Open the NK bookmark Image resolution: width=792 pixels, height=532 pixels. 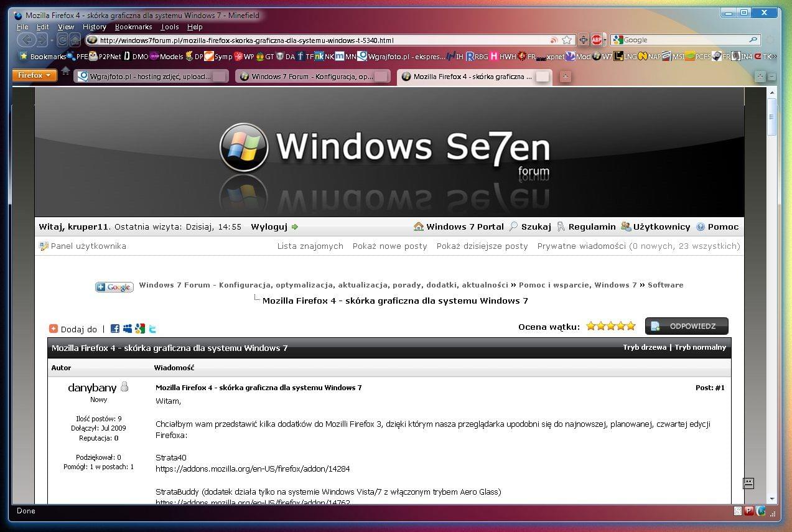[x=324, y=56]
